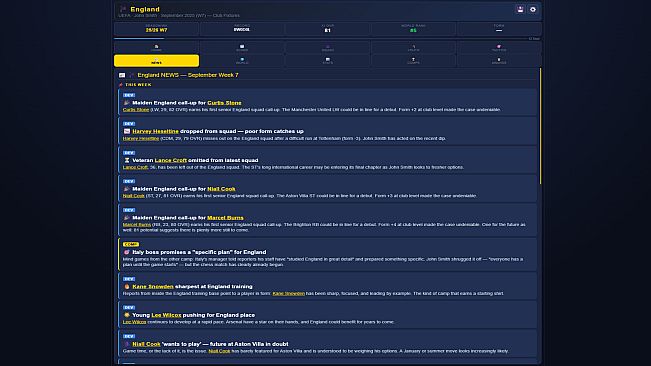The width and height of the screenshot is (651, 366).
Task: Open Marcel Burns player link in headline
Action: 225,217
